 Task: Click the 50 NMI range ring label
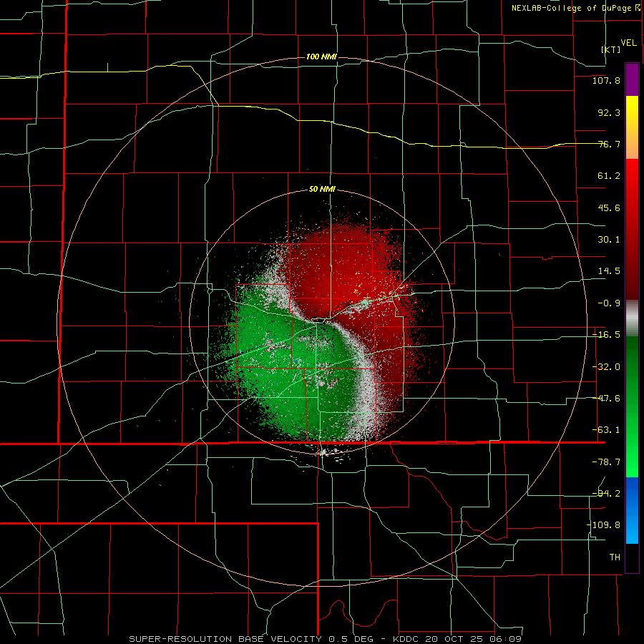(322, 190)
